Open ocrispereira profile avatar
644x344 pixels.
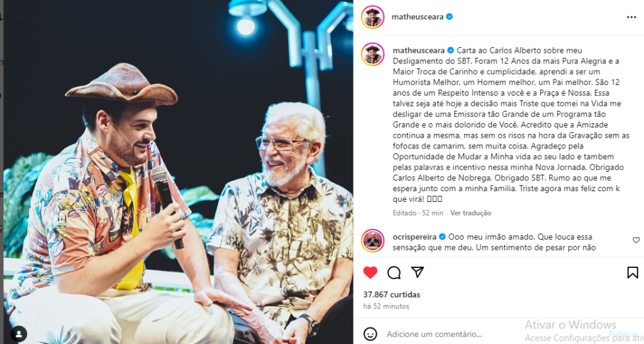pyautogui.click(x=372, y=241)
